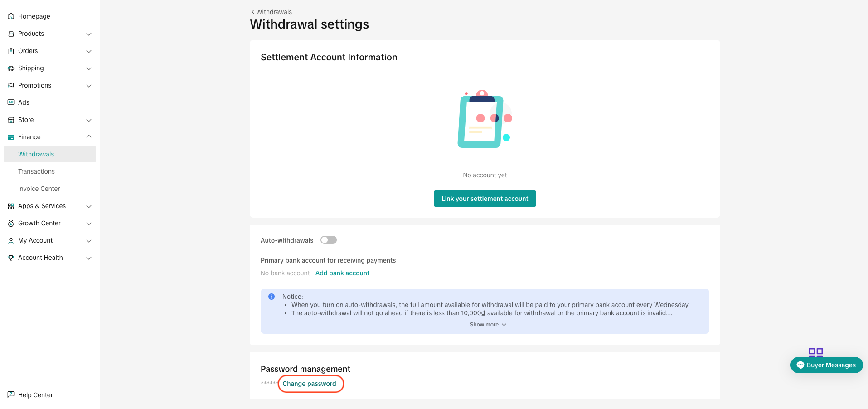868x409 pixels.
Task: Click the Ads icon in sidebar
Action: (x=11, y=102)
